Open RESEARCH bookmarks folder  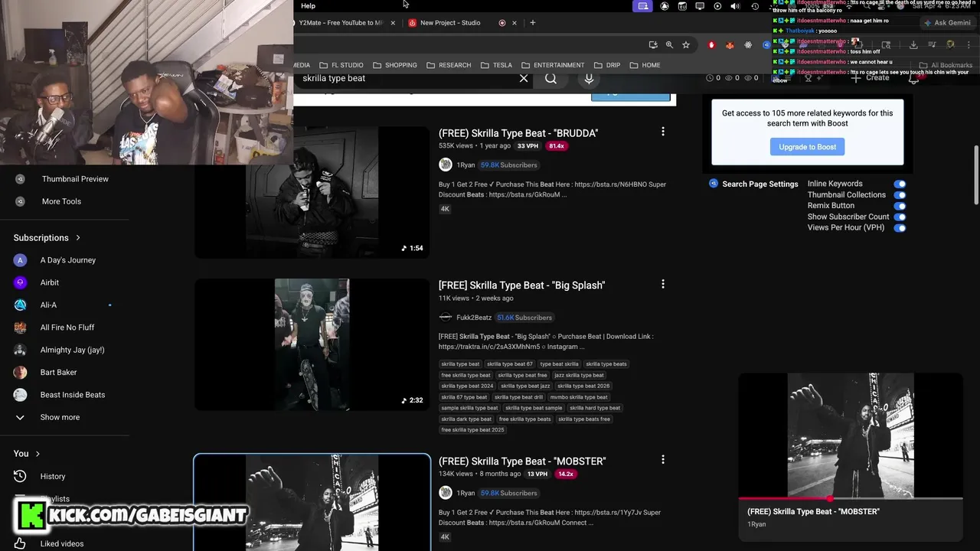449,65
